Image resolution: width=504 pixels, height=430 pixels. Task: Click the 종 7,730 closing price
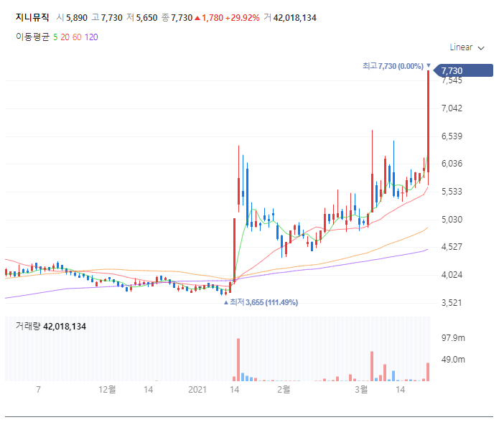pyautogui.click(x=177, y=18)
